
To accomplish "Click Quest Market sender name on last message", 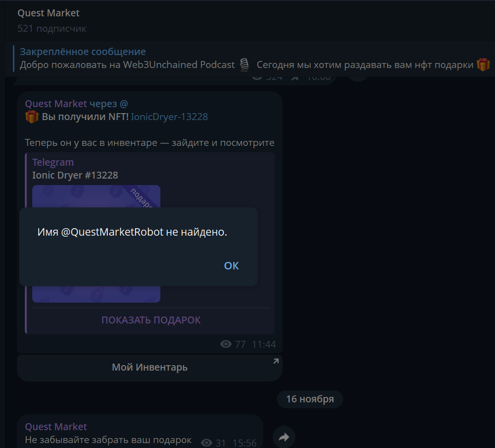I will coord(56,427).
